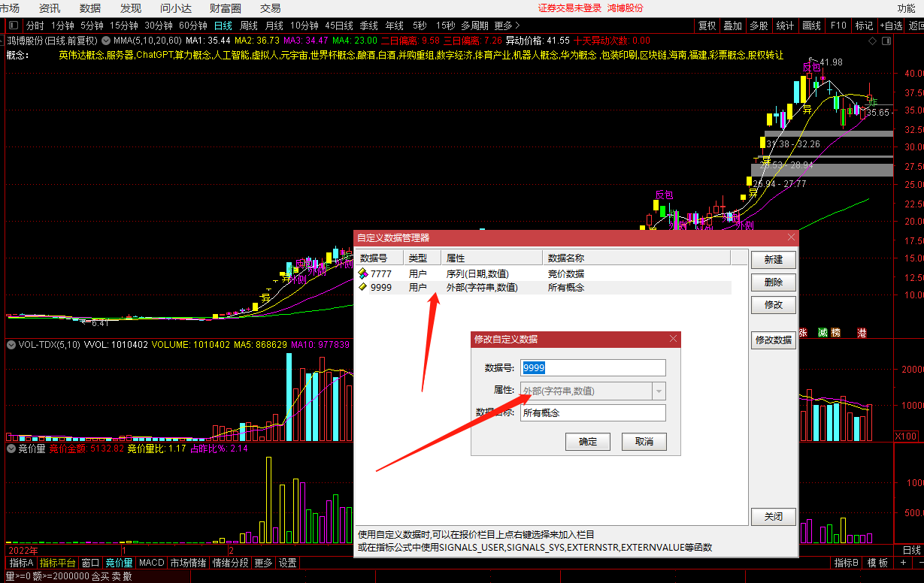Select the 减 marker icon
This screenshot has height=583, width=924.
823,333
